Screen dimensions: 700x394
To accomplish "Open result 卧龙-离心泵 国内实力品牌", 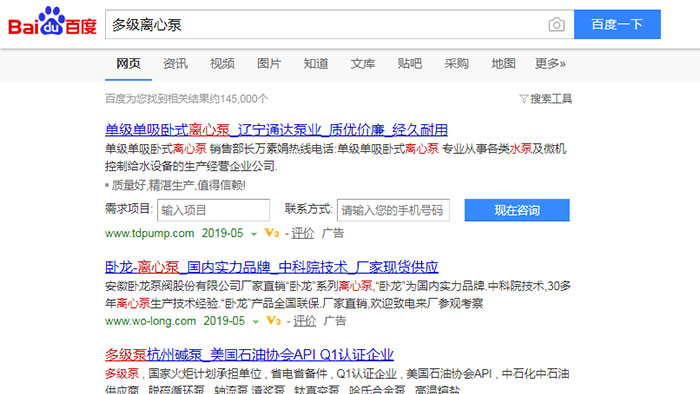I will pyautogui.click(x=271, y=267).
